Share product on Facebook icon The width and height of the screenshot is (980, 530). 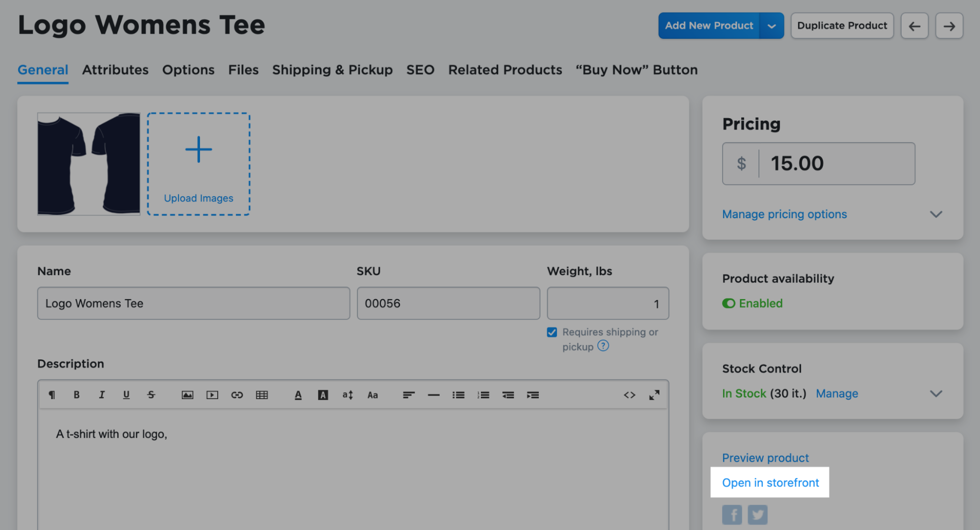click(732, 514)
